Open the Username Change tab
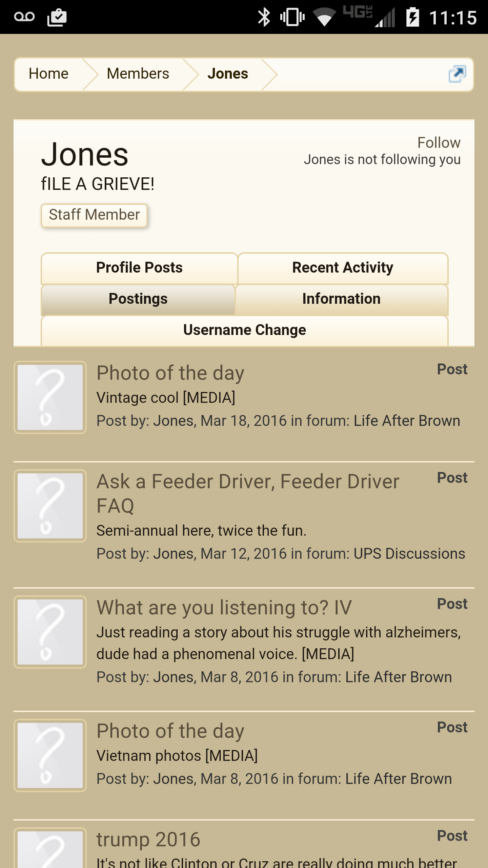488x868 pixels. click(245, 330)
